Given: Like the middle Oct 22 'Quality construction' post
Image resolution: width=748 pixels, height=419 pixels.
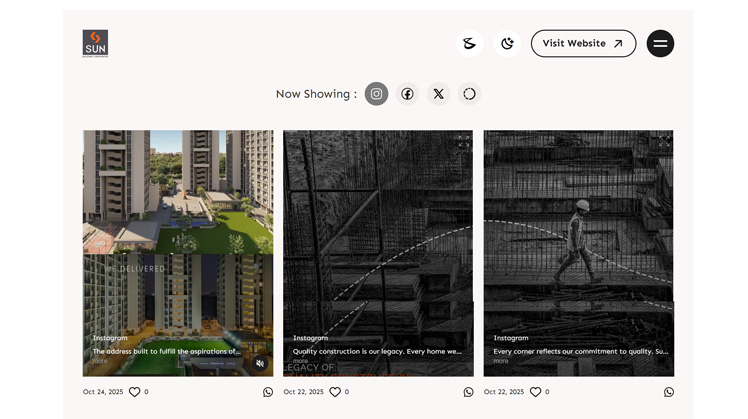Looking at the screenshot, I should (335, 392).
